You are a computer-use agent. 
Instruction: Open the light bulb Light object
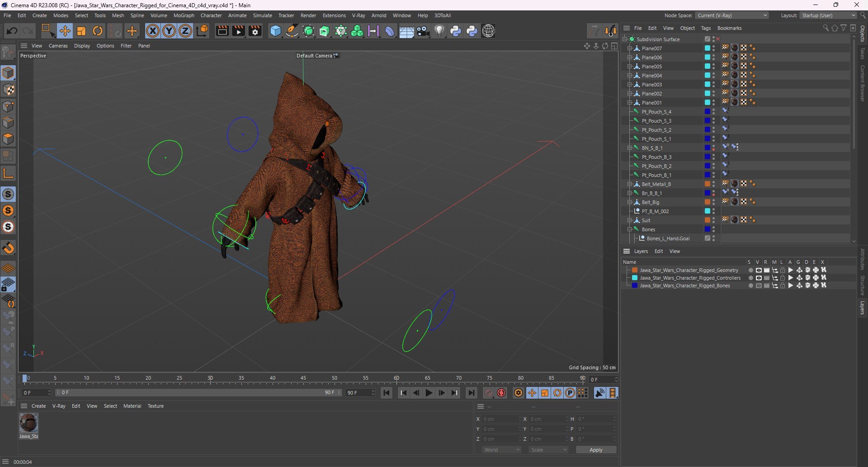click(439, 31)
